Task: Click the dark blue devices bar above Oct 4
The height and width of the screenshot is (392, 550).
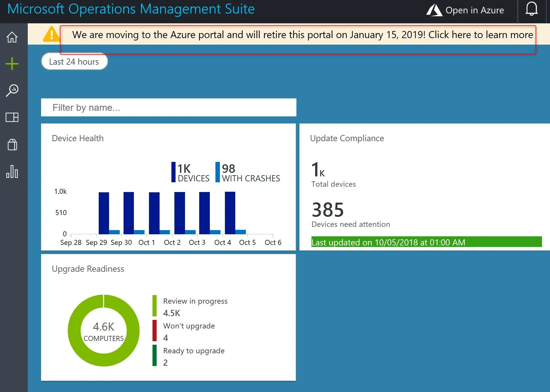Action: tap(230, 213)
